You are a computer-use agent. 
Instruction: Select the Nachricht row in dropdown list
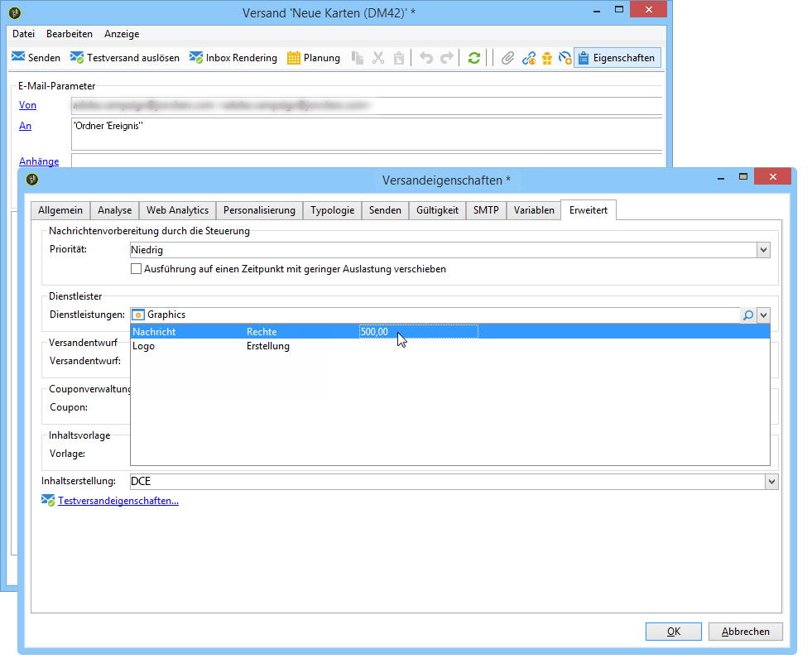tap(449, 331)
